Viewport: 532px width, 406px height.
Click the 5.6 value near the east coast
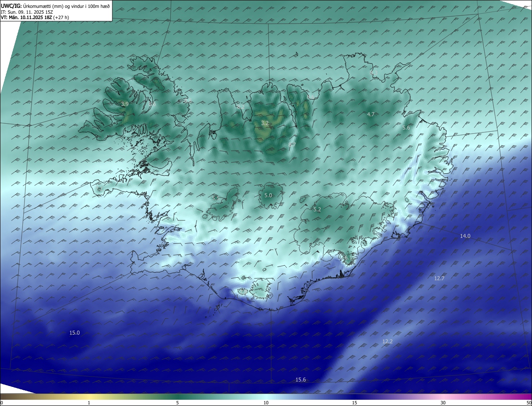406,128
